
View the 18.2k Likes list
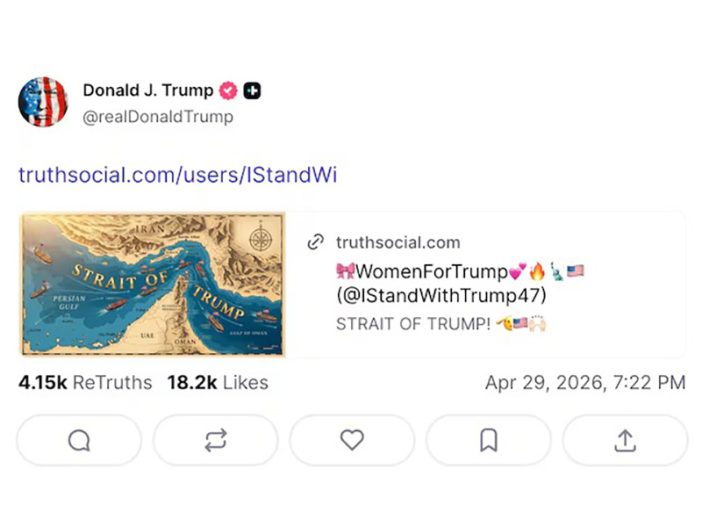click(x=217, y=382)
